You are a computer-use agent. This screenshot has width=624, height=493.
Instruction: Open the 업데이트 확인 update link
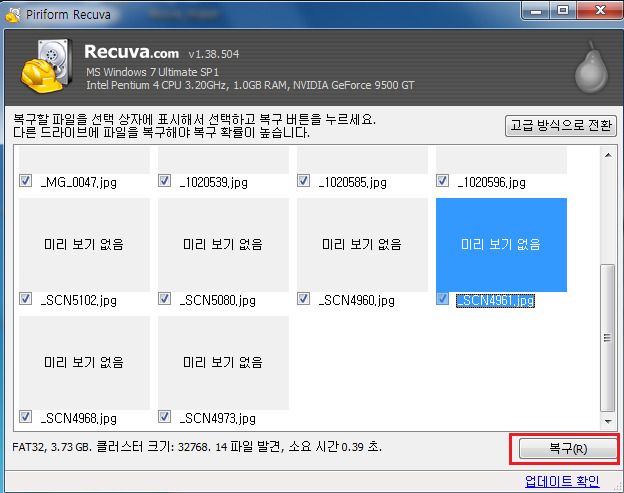tap(562, 481)
